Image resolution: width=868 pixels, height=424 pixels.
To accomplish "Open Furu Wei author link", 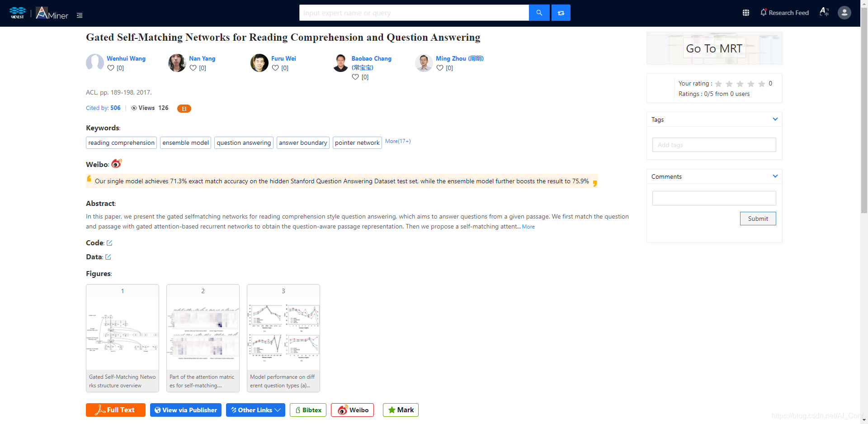I will coord(283,58).
